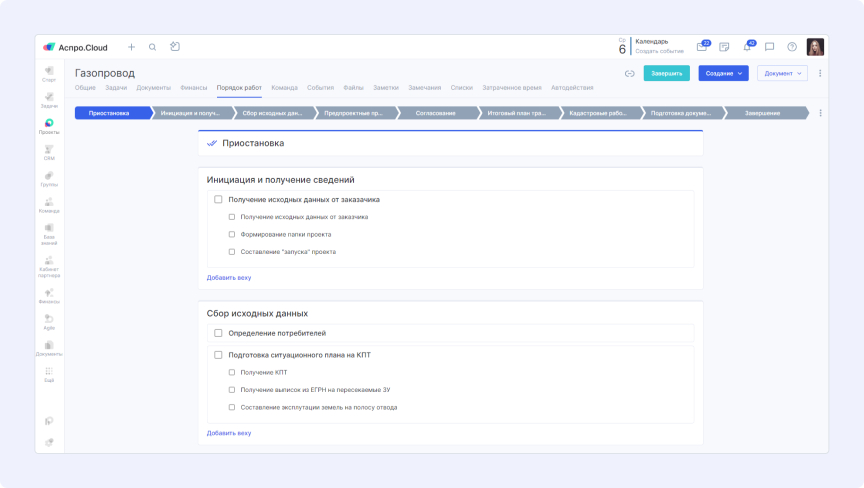Tick Формирование папки проекта checkbox
Image resolution: width=864 pixels, height=488 pixels.
(x=232, y=235)
